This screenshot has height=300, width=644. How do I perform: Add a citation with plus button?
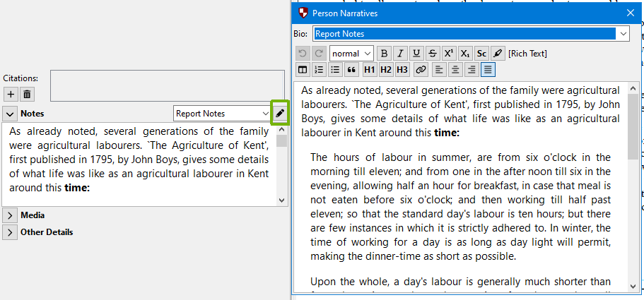[x=11, y=94]
